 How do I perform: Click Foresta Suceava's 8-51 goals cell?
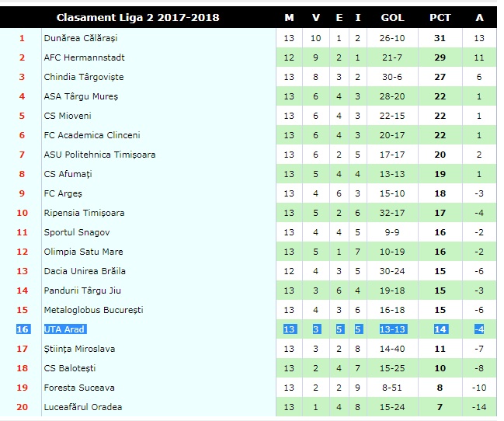pos(392,388)
